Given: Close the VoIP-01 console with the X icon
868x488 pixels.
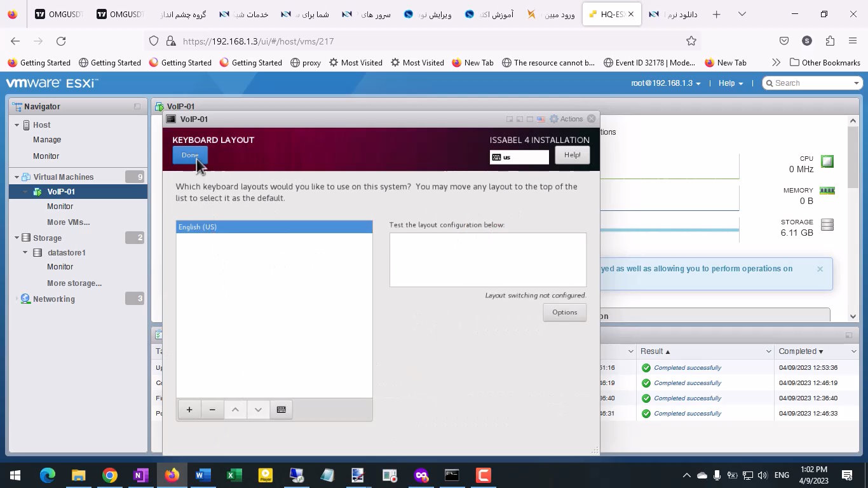Looking at the screenshot, I should (592, 119).
